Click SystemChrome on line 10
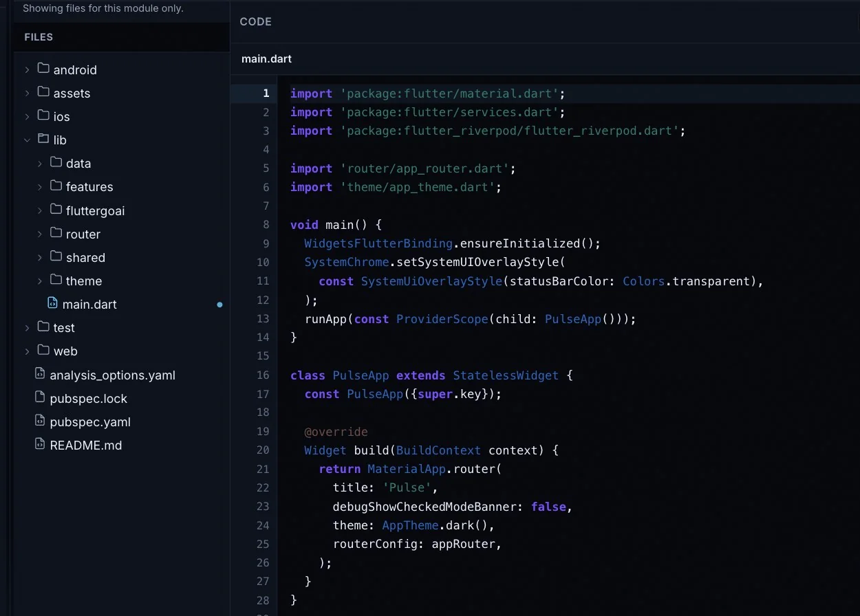The width and height of the screenshot is (860, 616). point(347,263)
